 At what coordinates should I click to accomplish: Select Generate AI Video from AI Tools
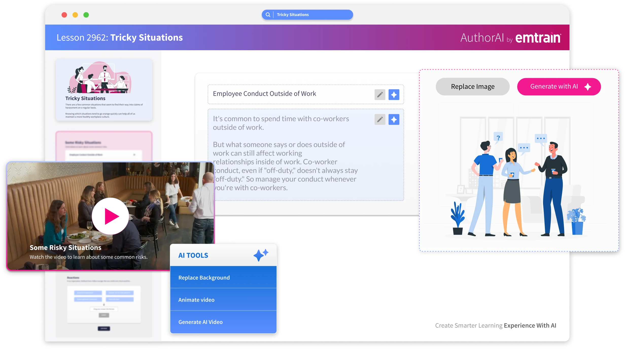[200, 322]
